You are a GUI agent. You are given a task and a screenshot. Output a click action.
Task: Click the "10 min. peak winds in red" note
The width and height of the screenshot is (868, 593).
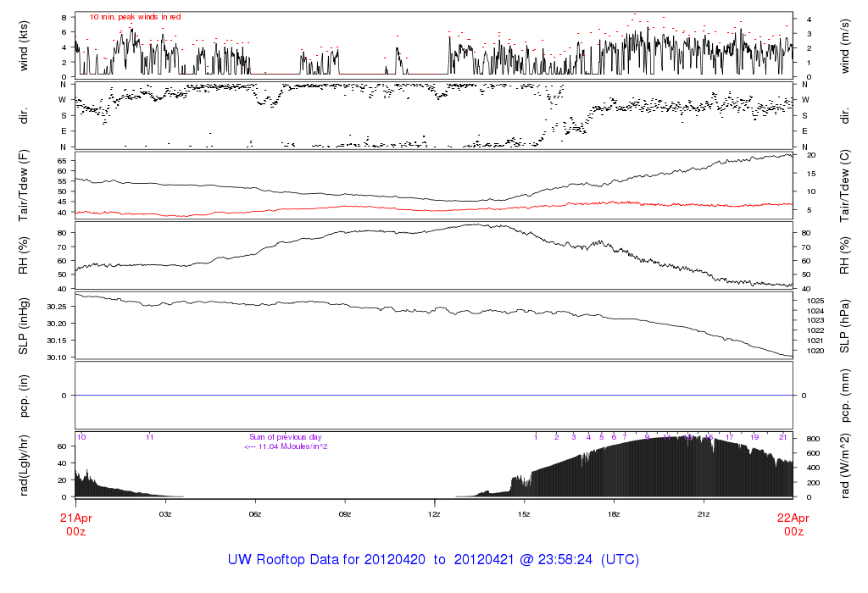click(135, 17)
